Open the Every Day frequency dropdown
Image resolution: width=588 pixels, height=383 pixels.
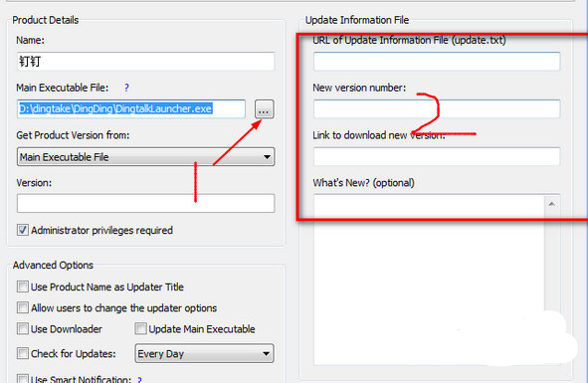tap(204, 354)
